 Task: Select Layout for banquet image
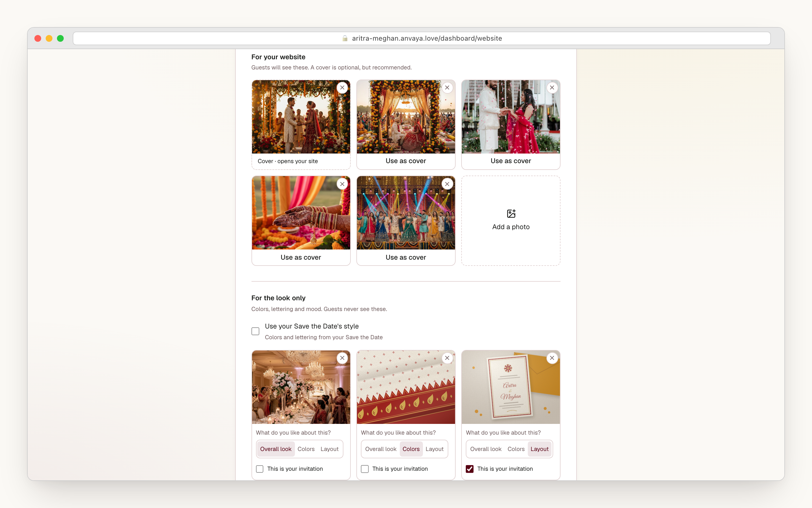tap(330, 449)
